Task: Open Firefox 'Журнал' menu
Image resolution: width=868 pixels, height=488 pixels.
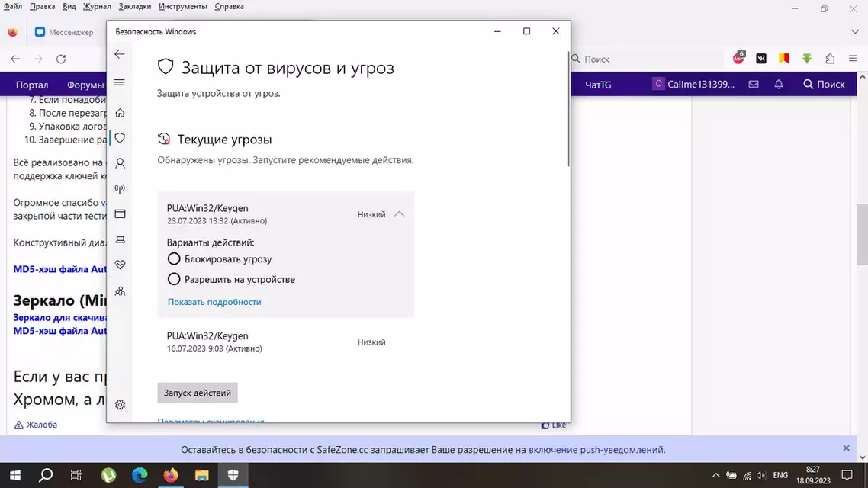Action: click(97, 7)
